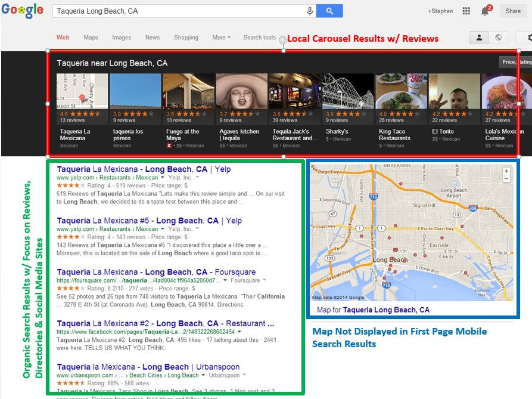Zoom out on the map with minus
This screenshot has height=399, width=532.
[506, 178]
